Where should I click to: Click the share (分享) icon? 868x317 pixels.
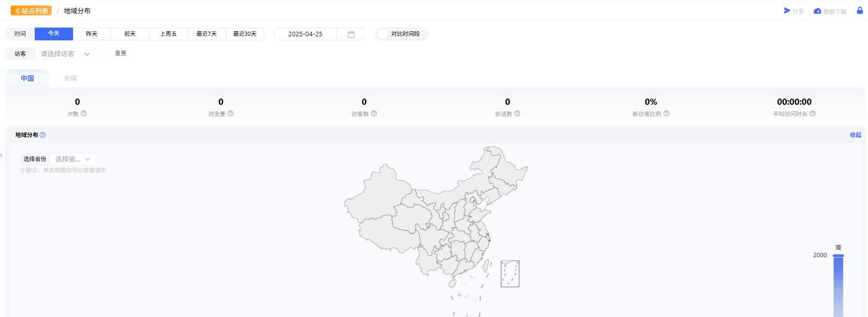[787, 11]
